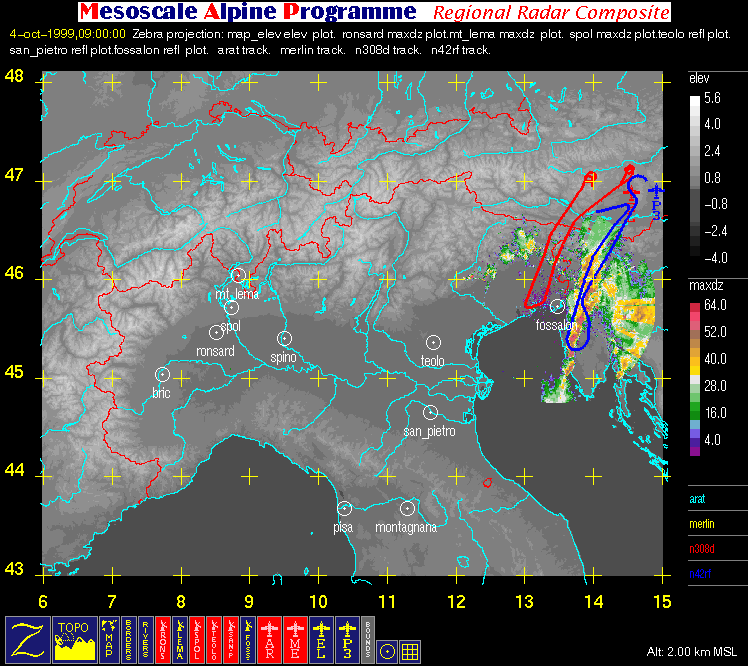Toggle the BOUNDS overlay button
748x666 pixels.
coord(368,640)
